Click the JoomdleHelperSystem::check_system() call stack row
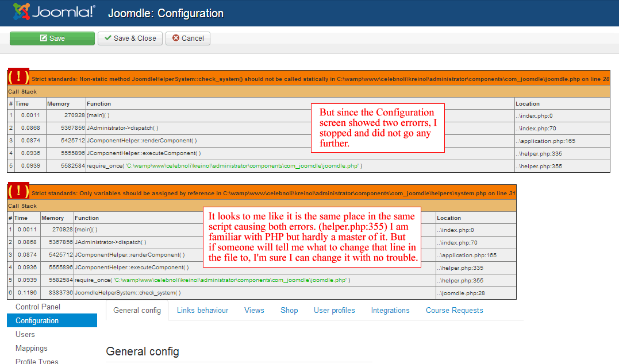This screenshot has height=364, width=619. click(x=128, y=293)
